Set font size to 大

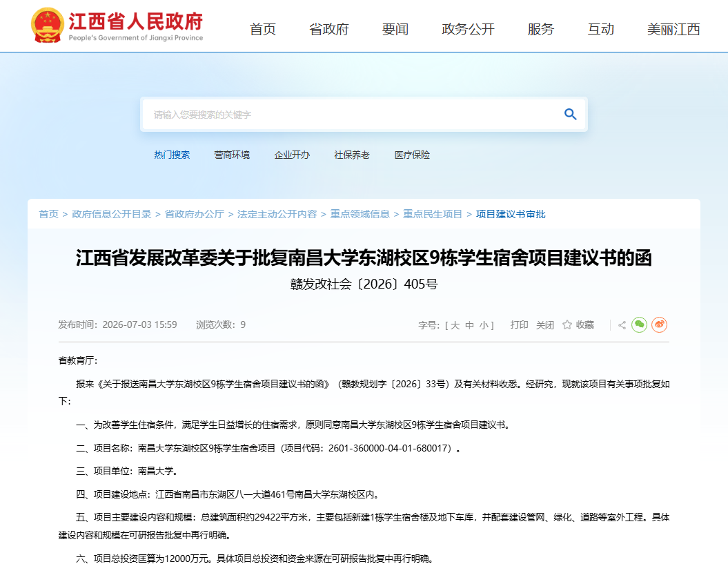(455, 325)
